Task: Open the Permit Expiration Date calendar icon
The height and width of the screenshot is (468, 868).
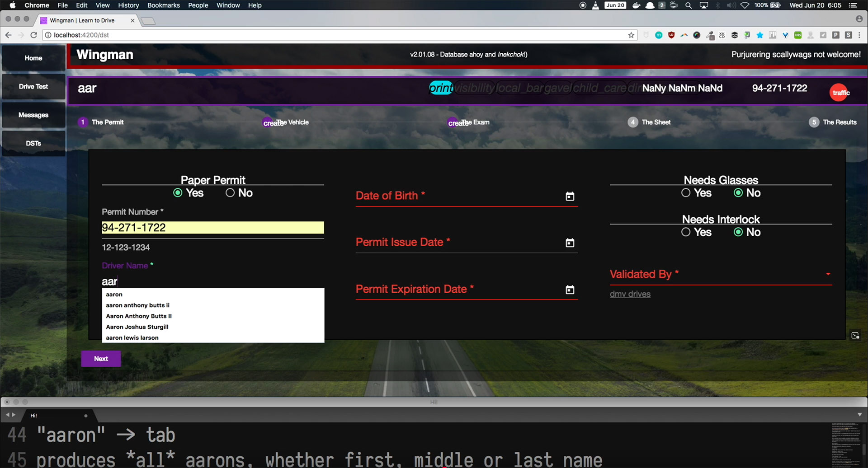Action: click(x=570, y=290)
